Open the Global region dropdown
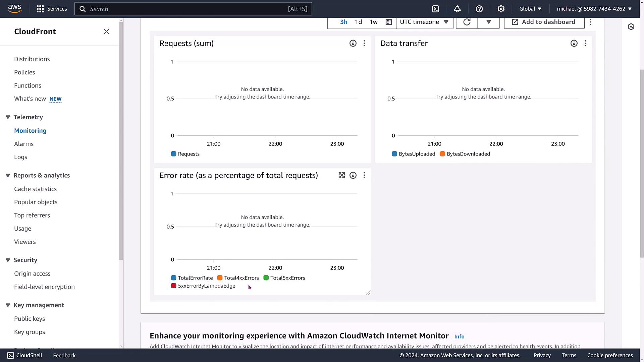This screenshot has height=362, width=644. 530,9
